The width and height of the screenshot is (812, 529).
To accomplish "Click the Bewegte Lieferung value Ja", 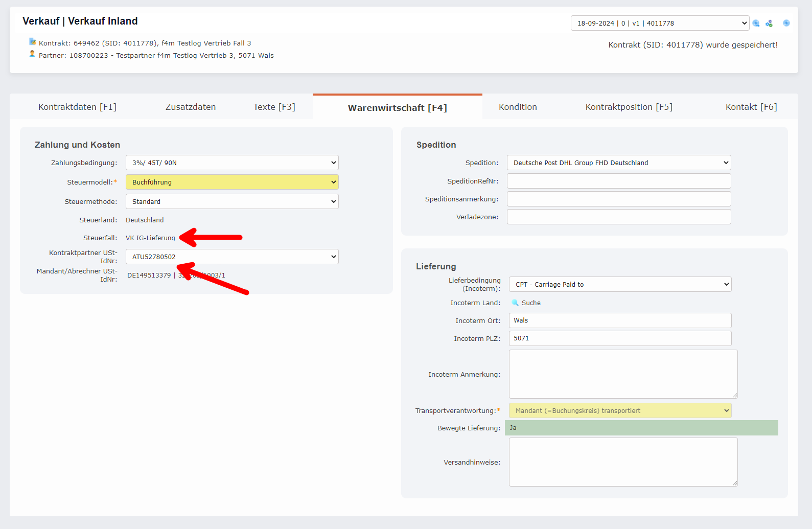I will tap(641, 428).
